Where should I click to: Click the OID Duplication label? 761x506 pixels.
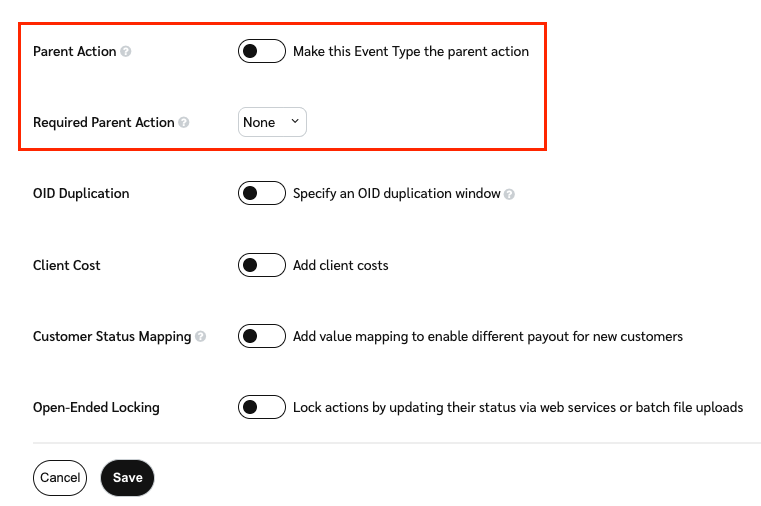(81, 193)
